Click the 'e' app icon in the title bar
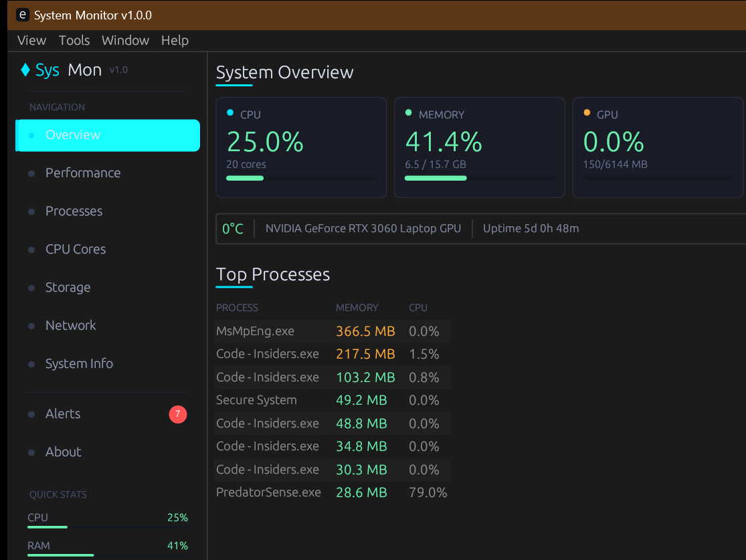 (x=22, y=14)
